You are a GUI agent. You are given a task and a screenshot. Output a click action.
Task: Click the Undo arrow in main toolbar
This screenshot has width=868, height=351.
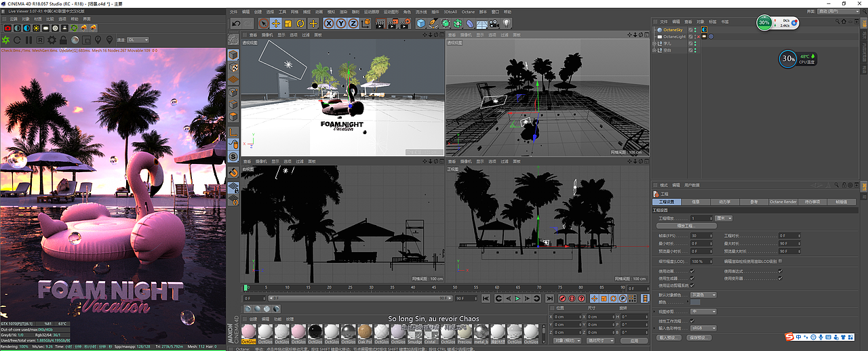236,24
